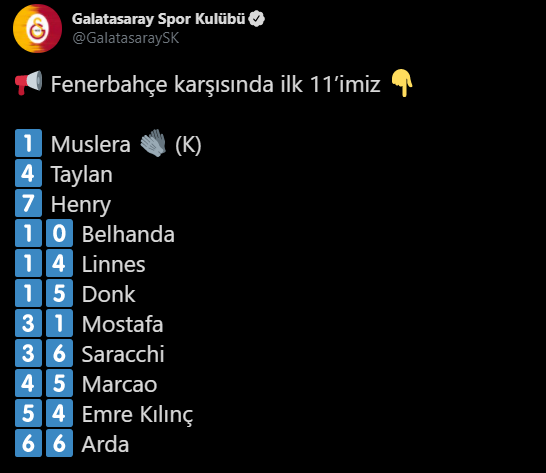
Task: Click the verified badge next to Kulübü
Action: click(257, 19)
